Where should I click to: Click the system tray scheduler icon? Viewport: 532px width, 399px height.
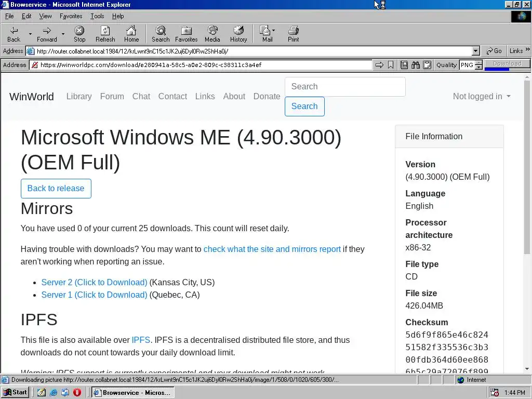click(x=495, y=393)
